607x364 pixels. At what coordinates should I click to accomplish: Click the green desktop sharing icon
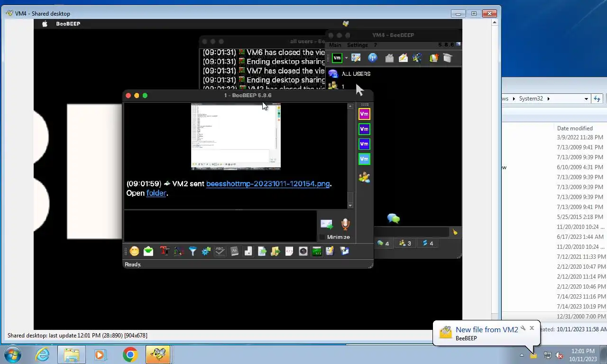point(317,251)
